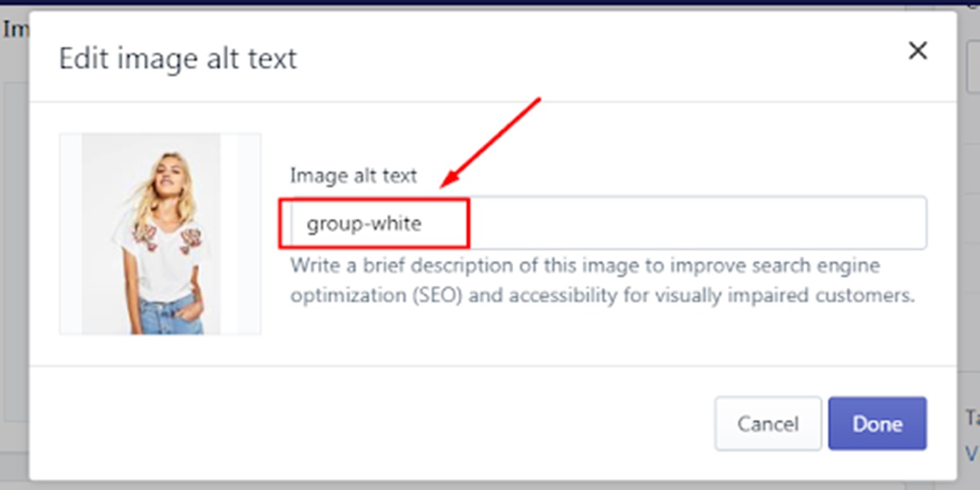The width and height of the screenshot is (980, 490).
Task: Click the SEO helper description text
Action: tap(600, 280)
